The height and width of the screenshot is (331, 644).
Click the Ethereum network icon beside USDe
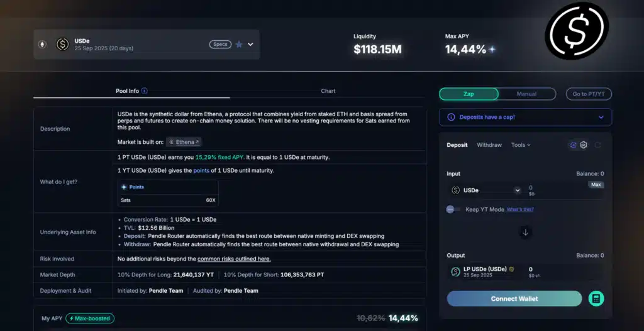42,45
